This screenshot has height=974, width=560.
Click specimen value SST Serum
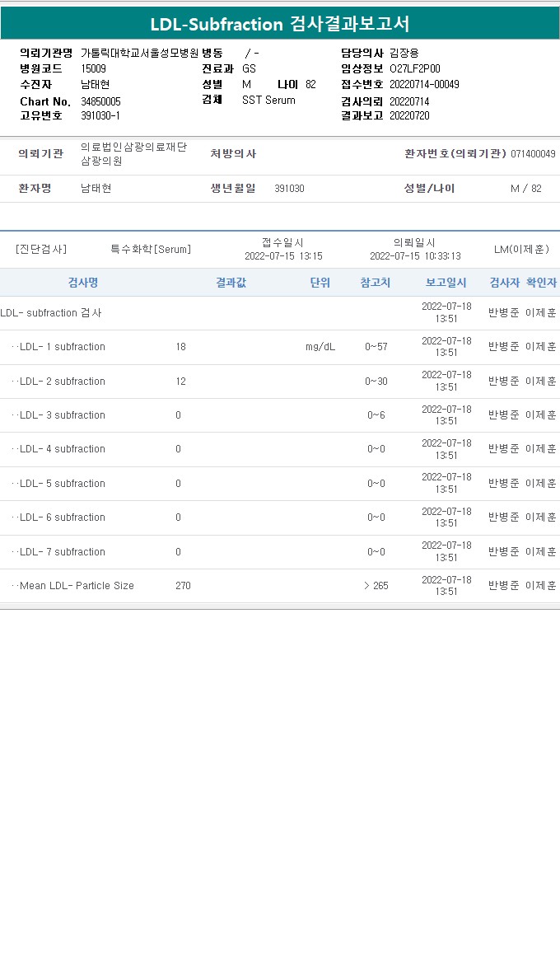(x=268, y=100)
